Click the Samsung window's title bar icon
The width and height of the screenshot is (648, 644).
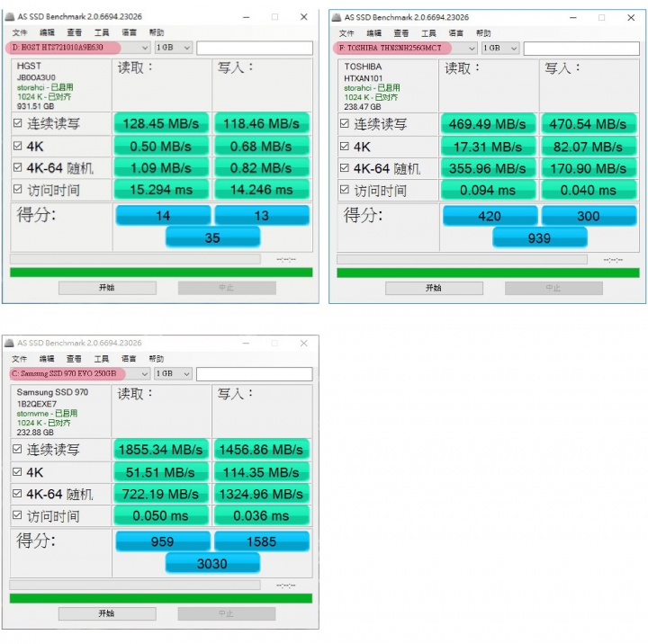click(10, 343)
